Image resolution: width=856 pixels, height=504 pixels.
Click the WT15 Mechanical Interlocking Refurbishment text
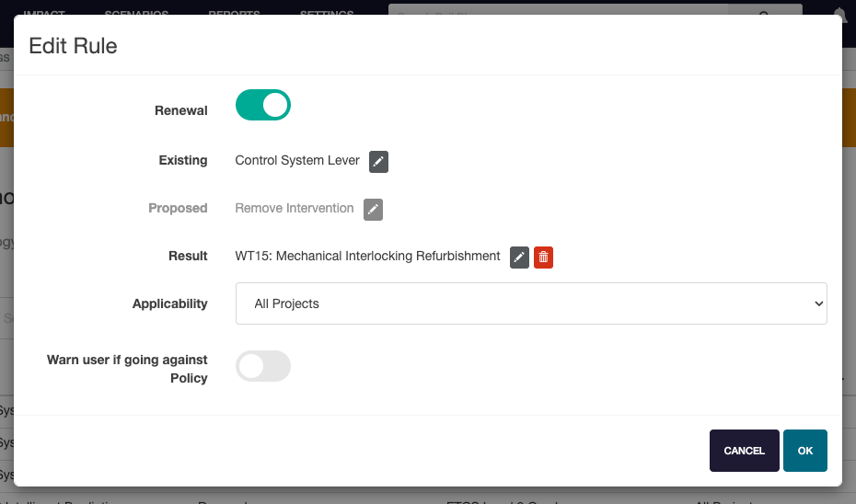[x=367, y=256]
